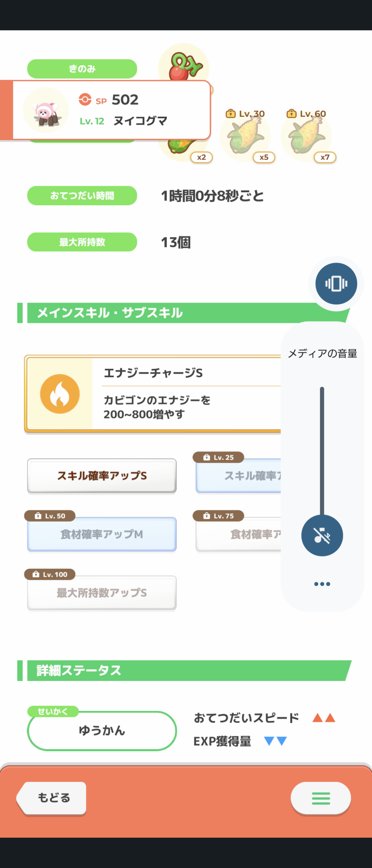
Task: Open the エナジーチャージS skill card
Action: tap(153, 394)
